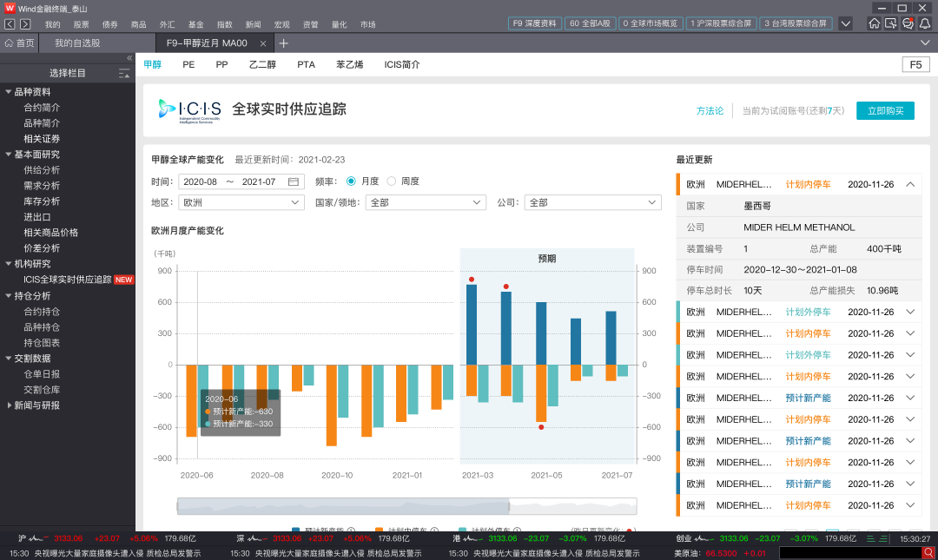
Task: Click the chart time range slider handle
Action: [x=509, y=506]
